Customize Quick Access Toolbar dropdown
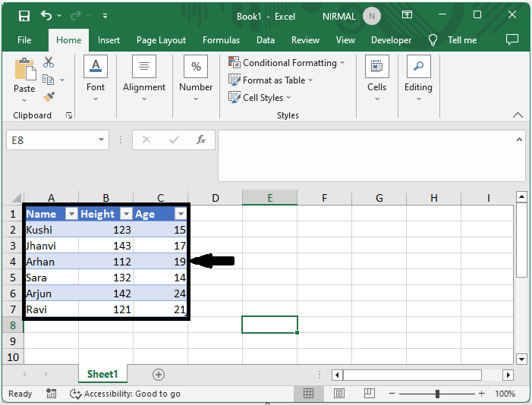The width and height of the screenshot is (532, 405). tap(105, 16)
